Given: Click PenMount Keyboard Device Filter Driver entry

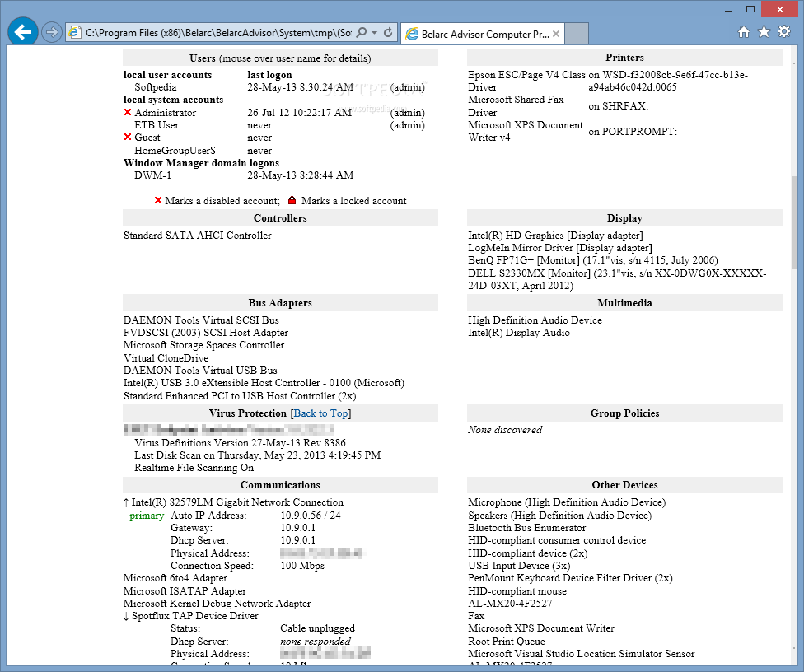Looking at the screenshot, I should click(570, 578).
